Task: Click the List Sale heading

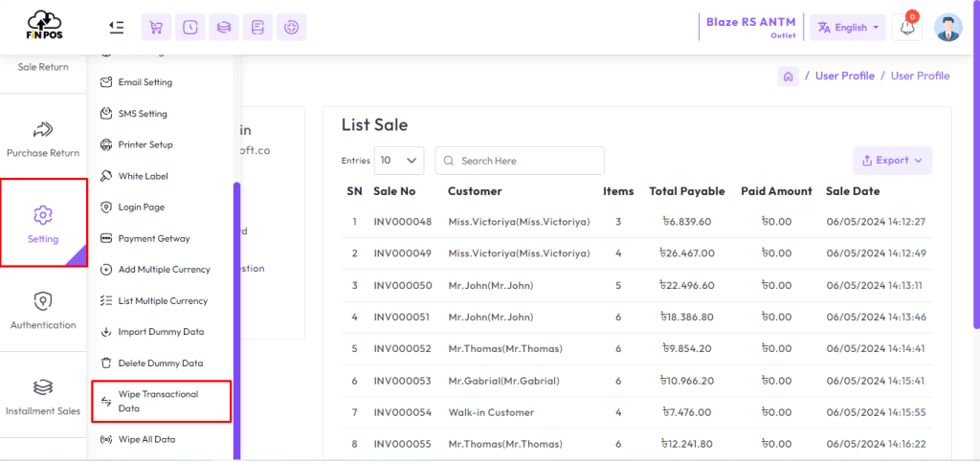Action: pyautogui.click(x=374, y=125)
